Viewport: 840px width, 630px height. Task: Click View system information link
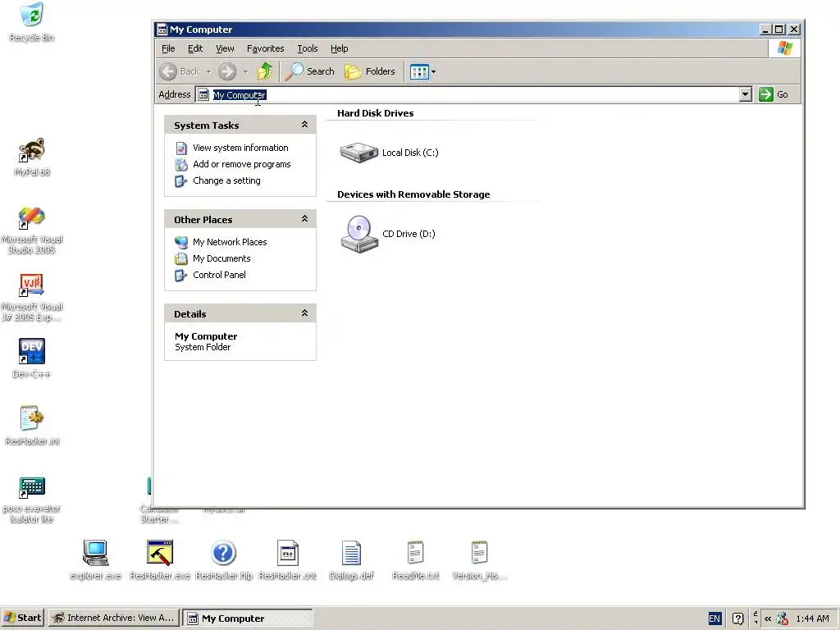(240, 148)
